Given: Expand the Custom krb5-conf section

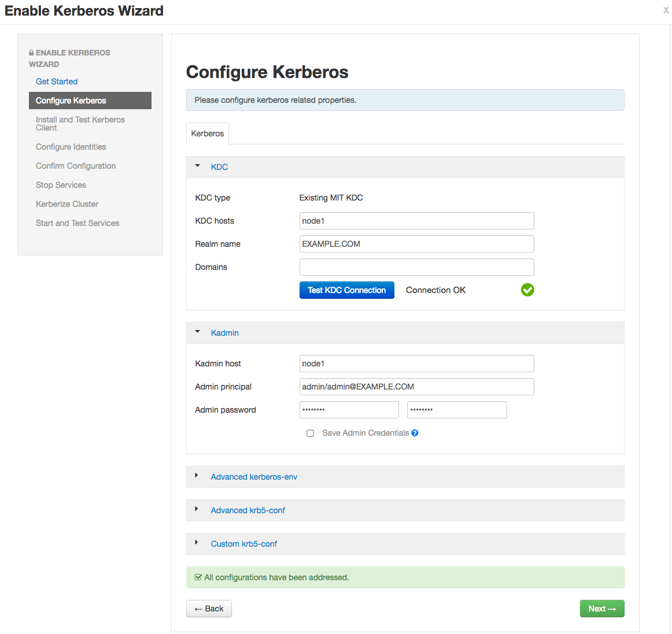Looking at the screenshot, I should 243,544.
